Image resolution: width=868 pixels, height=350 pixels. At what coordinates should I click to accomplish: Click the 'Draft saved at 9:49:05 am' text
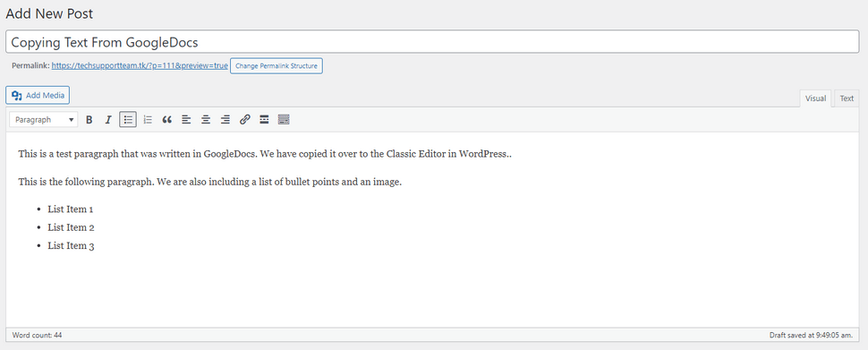811,335
